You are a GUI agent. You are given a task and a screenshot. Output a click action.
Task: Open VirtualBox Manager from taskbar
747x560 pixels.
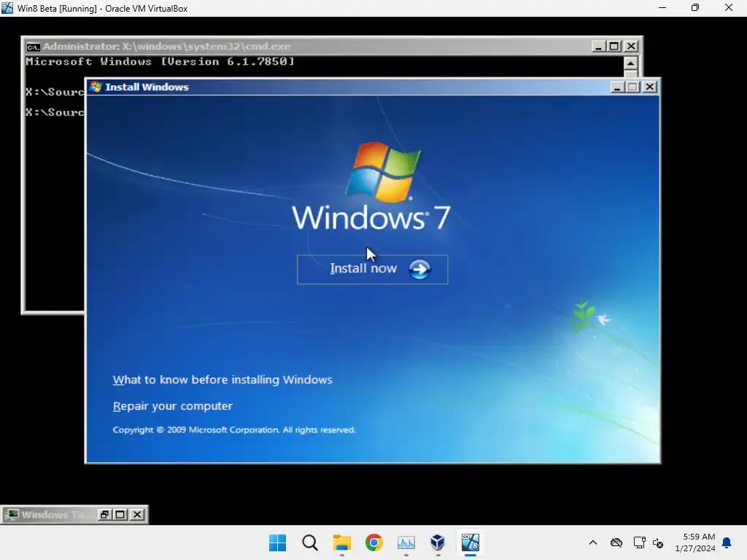438,542
